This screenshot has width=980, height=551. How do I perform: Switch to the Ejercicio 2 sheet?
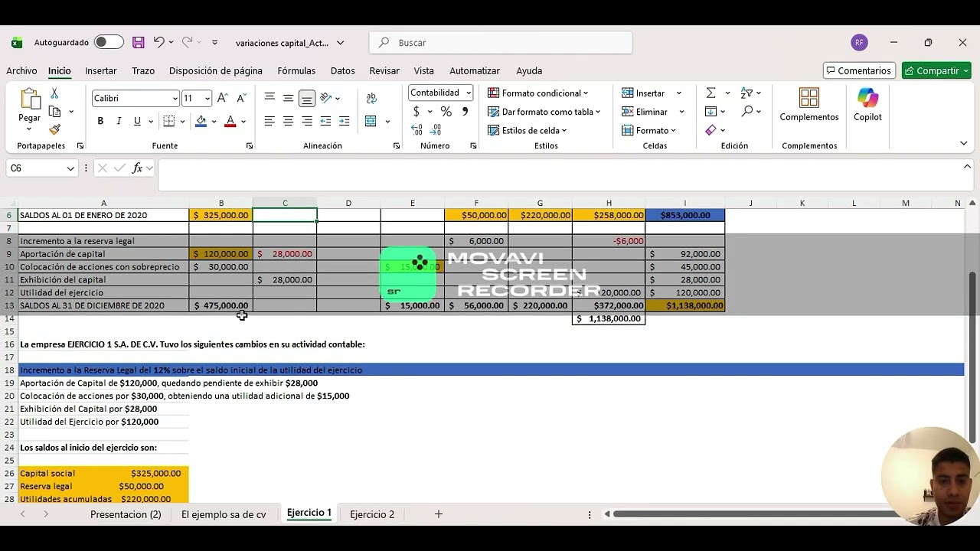pos(372,514)
